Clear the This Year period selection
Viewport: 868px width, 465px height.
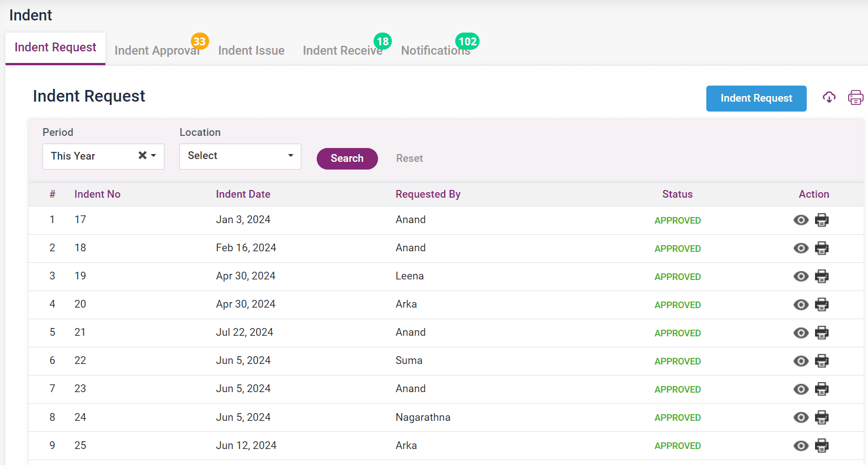pos(142,156)
